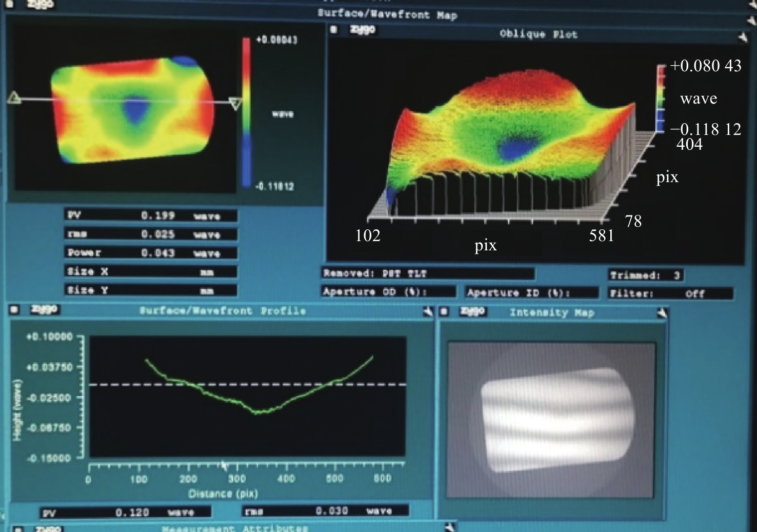
Task: Select the left triangle slice marker on map
Action: [x=14, y=97]
